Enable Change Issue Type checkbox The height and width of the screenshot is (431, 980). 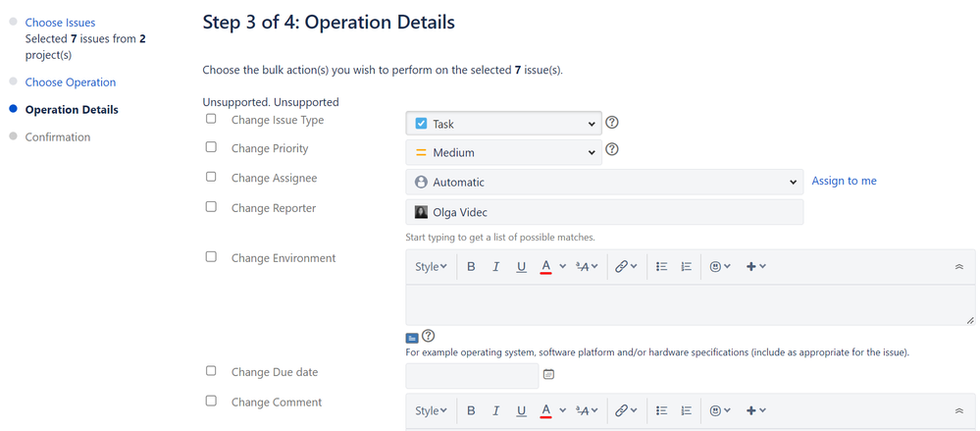pyautogui.click(x=211, y=118)
